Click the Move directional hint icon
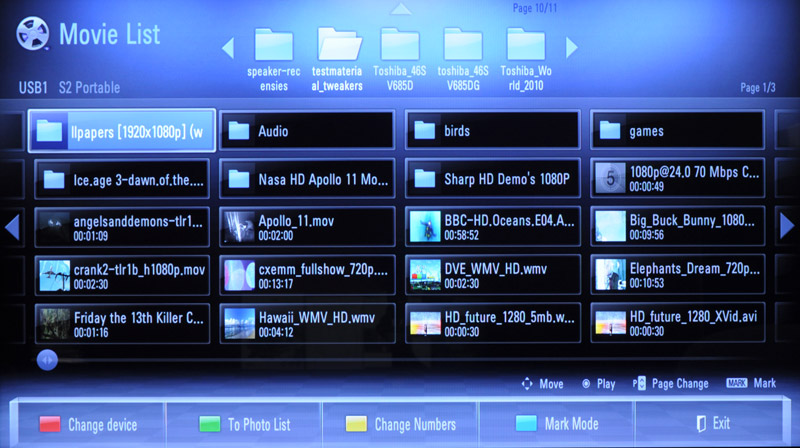Screen dimensions: 800x448 pos(527,384)
